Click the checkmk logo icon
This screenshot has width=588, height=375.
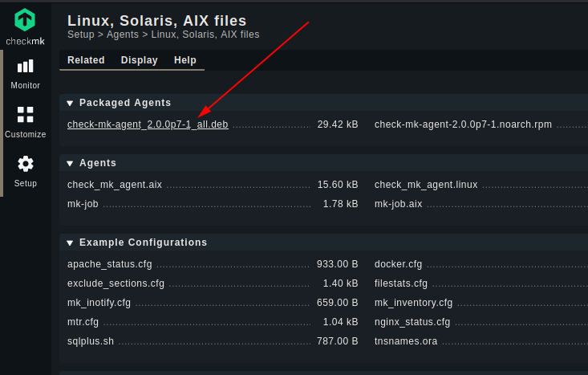(25, 19)
